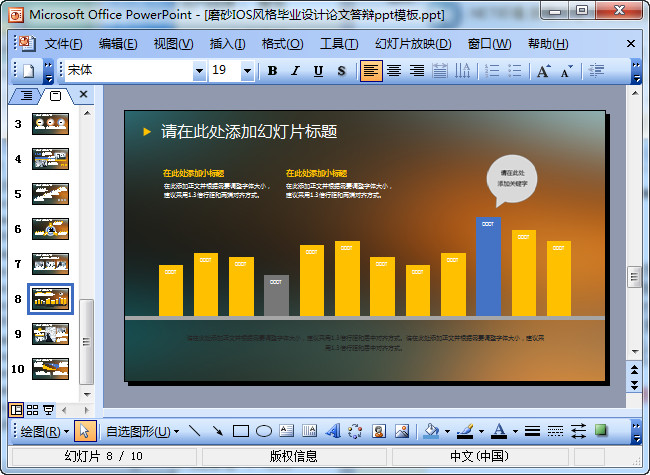Click the New document icon
The image size is (650, 475).
(x=28, y=71)
